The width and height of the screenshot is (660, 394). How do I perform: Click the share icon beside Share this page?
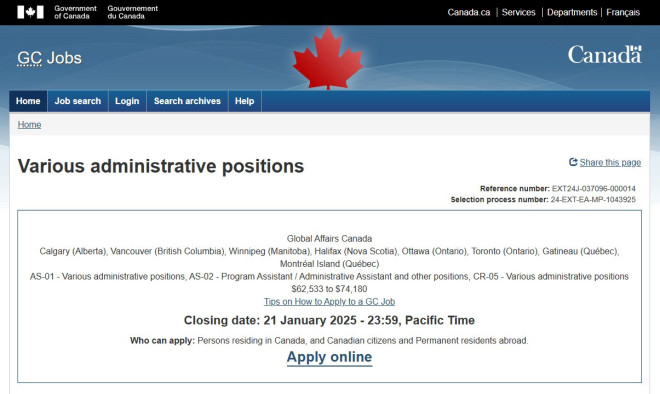[573, 162]
